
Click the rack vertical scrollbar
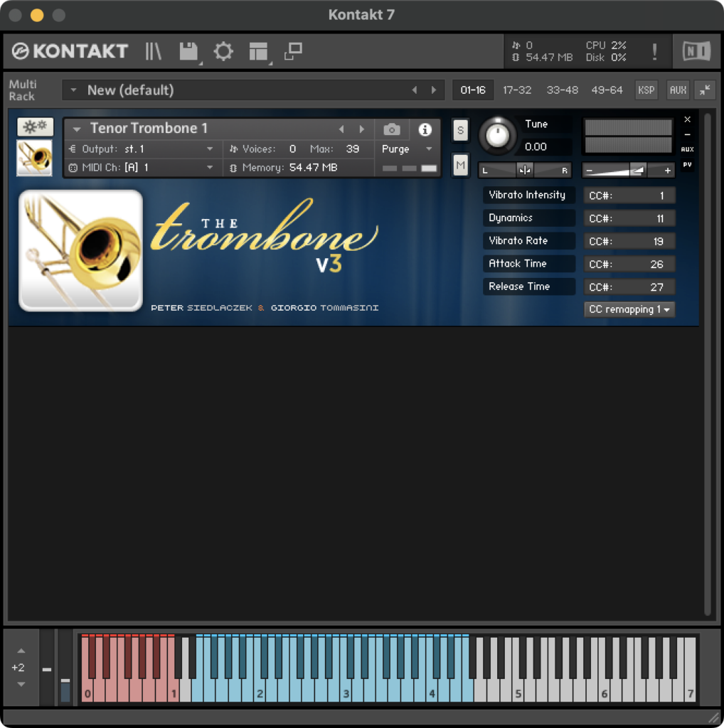(x=707, y=365)
